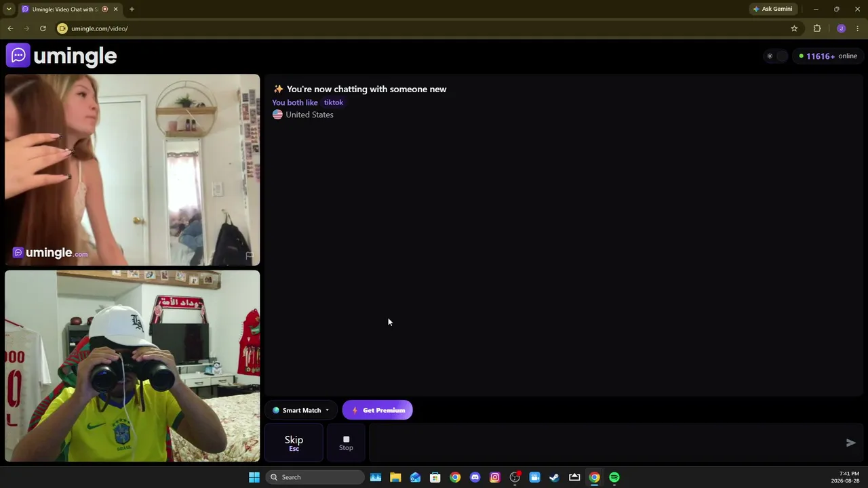Send the chat message with arrow icon
Image resolution: width=868 pixels, height=488 pixels.
851,443
